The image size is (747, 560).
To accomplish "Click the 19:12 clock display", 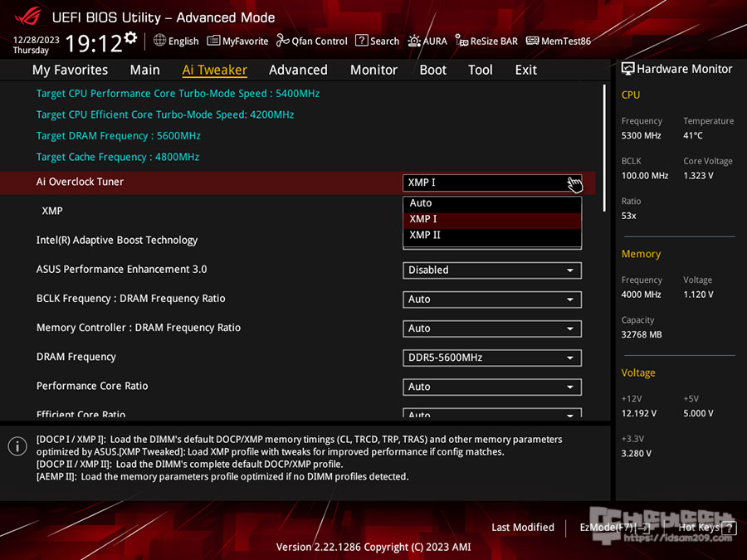I will (x=94, y=44).
